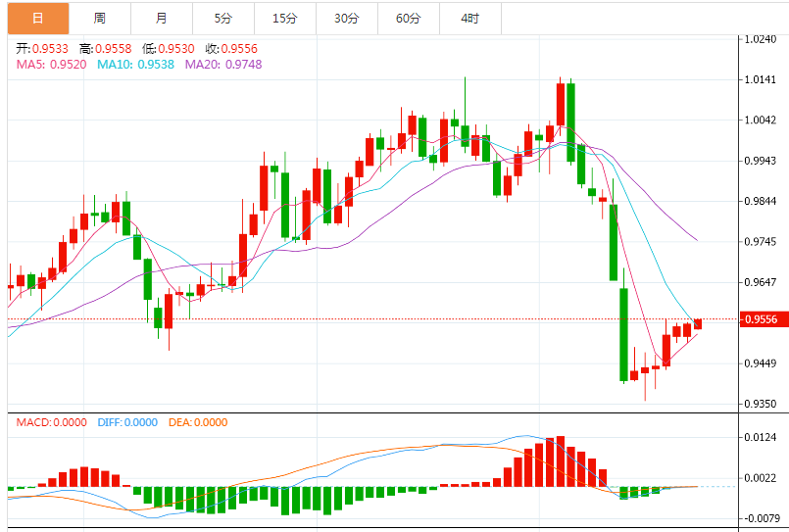Screen dimensions: 789x532
Task: Click the opening price value 0.9533
Action: (50, 49)
